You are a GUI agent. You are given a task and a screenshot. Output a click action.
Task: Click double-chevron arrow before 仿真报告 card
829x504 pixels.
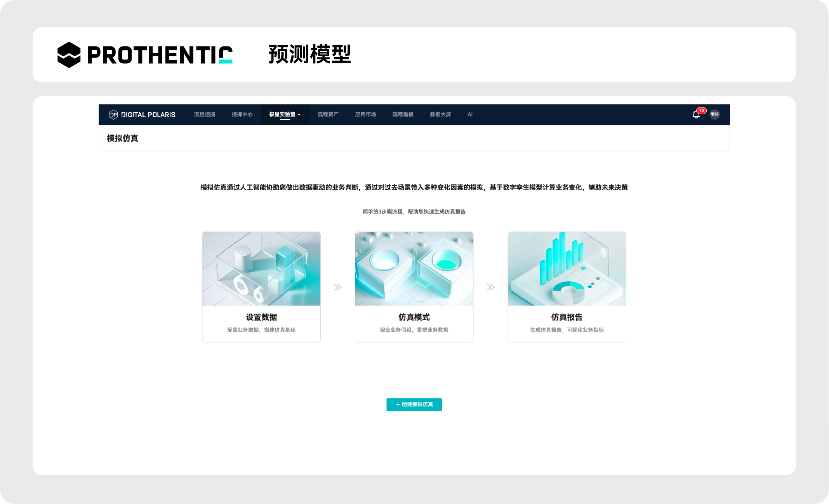coord(490,287)
